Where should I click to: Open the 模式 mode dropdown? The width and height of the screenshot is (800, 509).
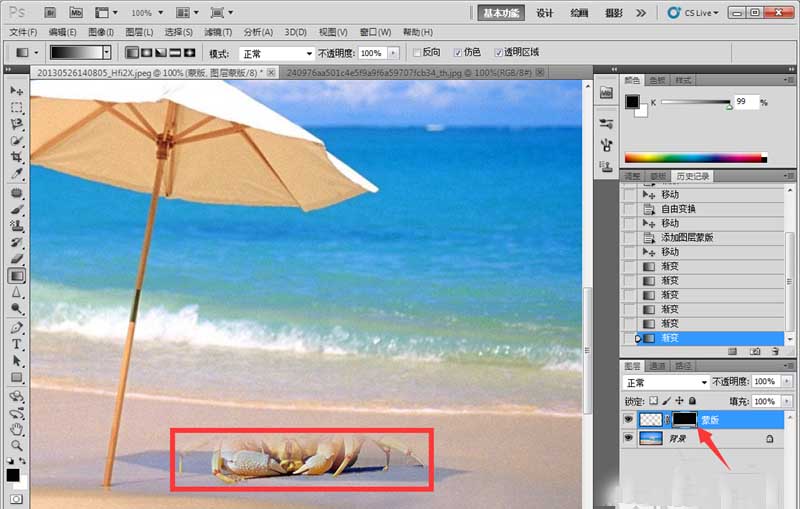tap(277, 54)
